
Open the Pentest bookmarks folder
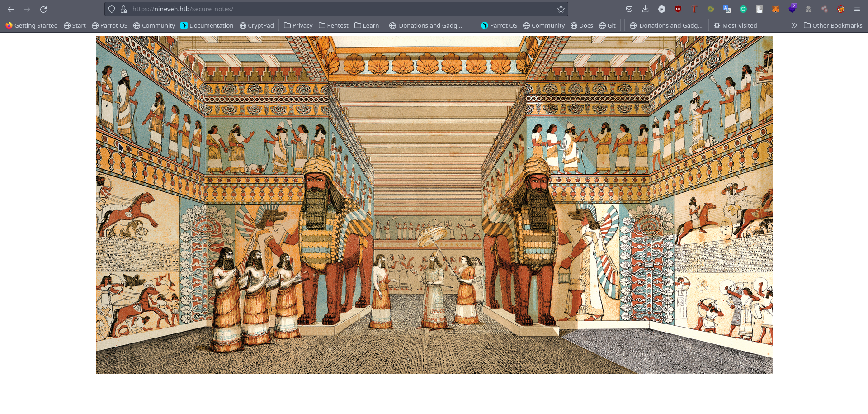[333, 25]
